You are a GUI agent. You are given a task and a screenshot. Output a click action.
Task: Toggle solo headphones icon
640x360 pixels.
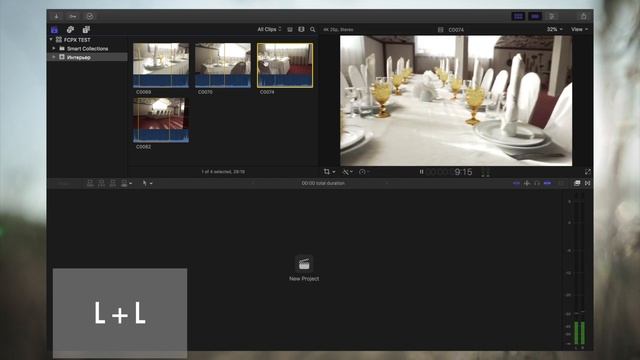click(x=537, y=183)
